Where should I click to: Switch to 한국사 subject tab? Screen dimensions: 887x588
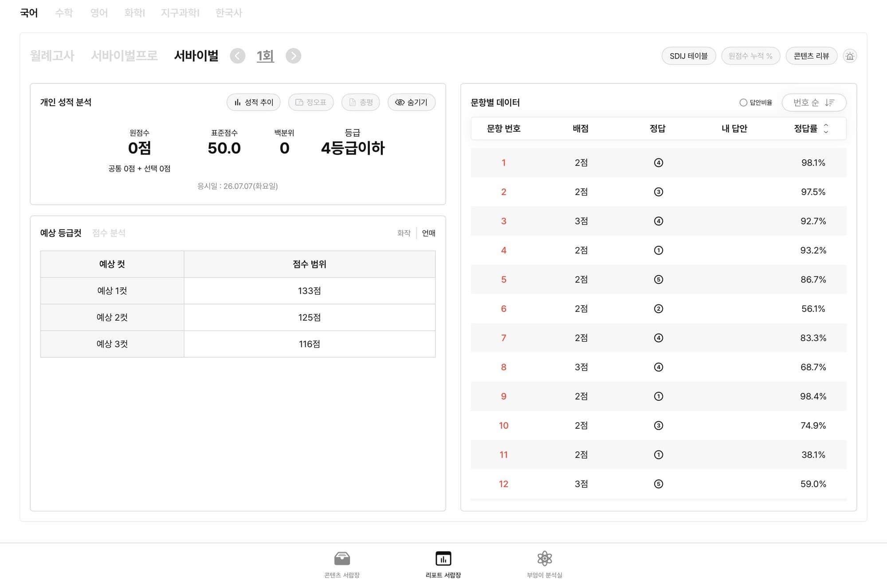(229, 13)
